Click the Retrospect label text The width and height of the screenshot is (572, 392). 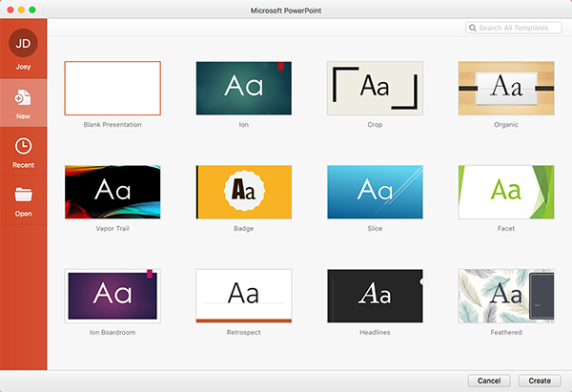point(244,332)
